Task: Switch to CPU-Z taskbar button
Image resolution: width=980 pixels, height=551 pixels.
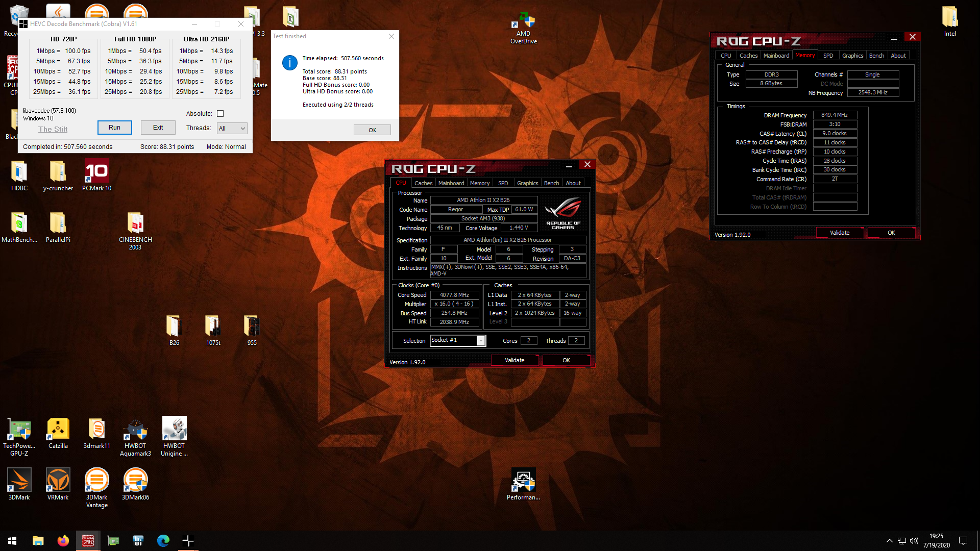Action: 88,541
